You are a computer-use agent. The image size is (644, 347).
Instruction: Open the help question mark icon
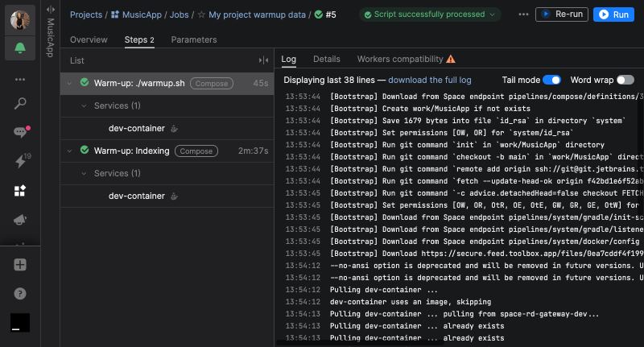19,294
